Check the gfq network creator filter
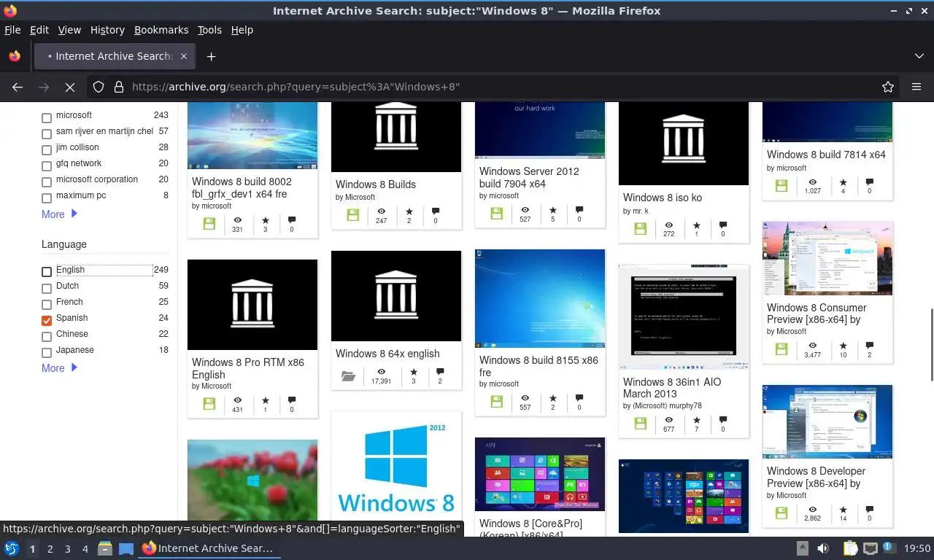Viewport: 934px width, 560px height. tap(47, 166)
